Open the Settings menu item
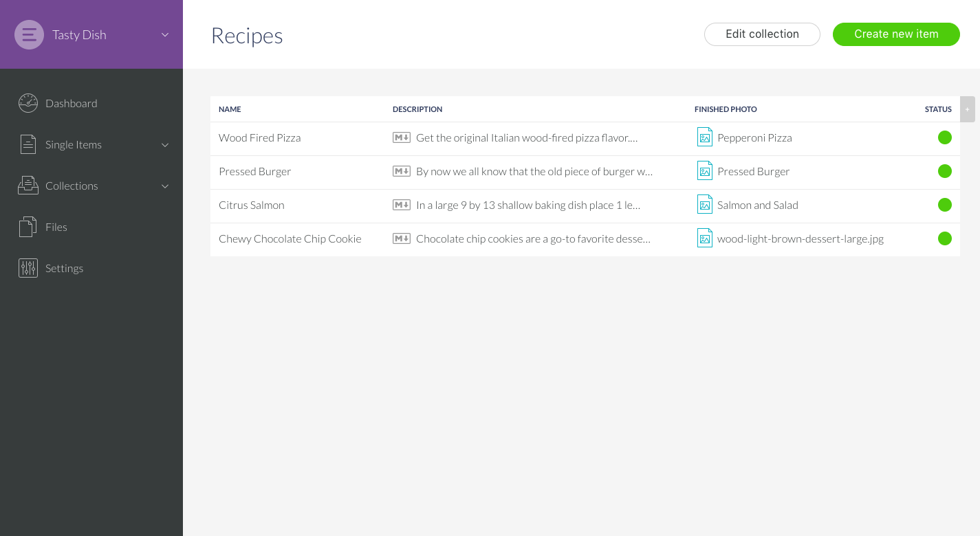This screenshot has width=980, height=536. 65,268
